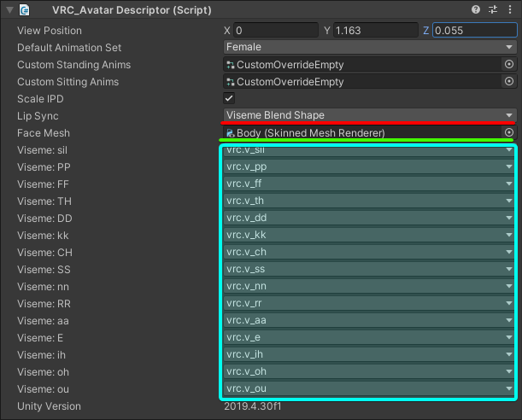Click the VRC_Avatar Descriptor script icon
The width and height of the screenshot is (522, 420).
pyautogui.click(x=25, y=9)
